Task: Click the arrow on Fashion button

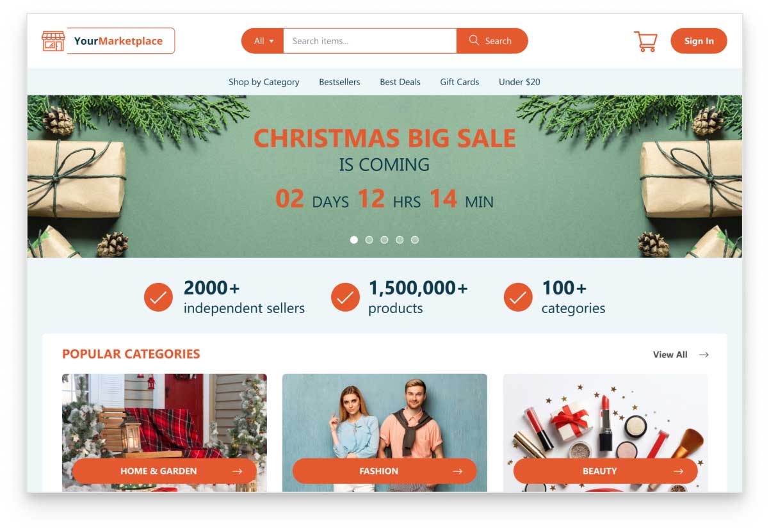Action: click(457, 471)
